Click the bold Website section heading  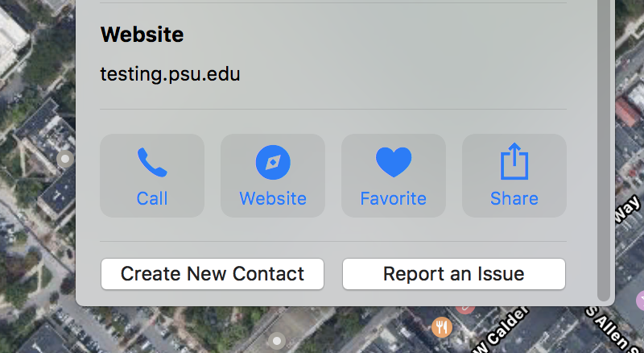142,34
